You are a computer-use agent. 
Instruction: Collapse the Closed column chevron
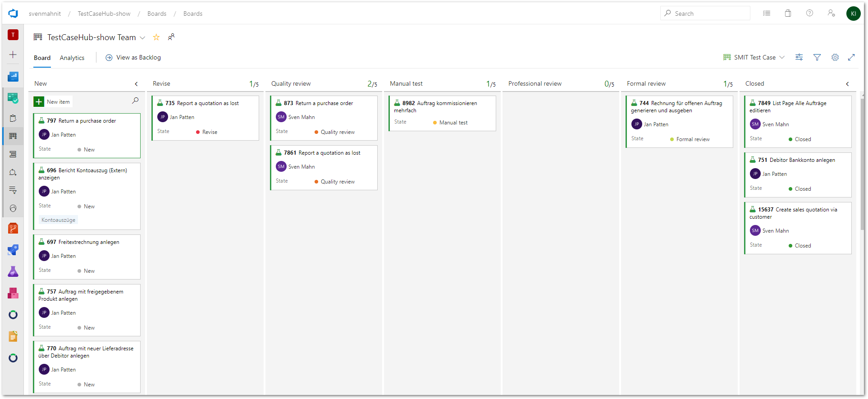(847, 84)
